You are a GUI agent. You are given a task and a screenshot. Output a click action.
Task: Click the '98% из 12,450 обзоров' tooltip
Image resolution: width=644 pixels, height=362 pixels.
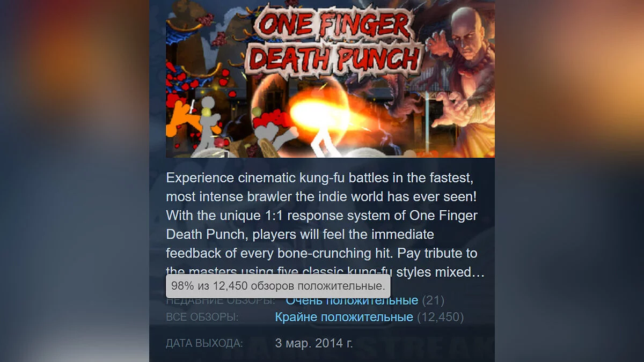pyautogui.click(x=278, y=286)
